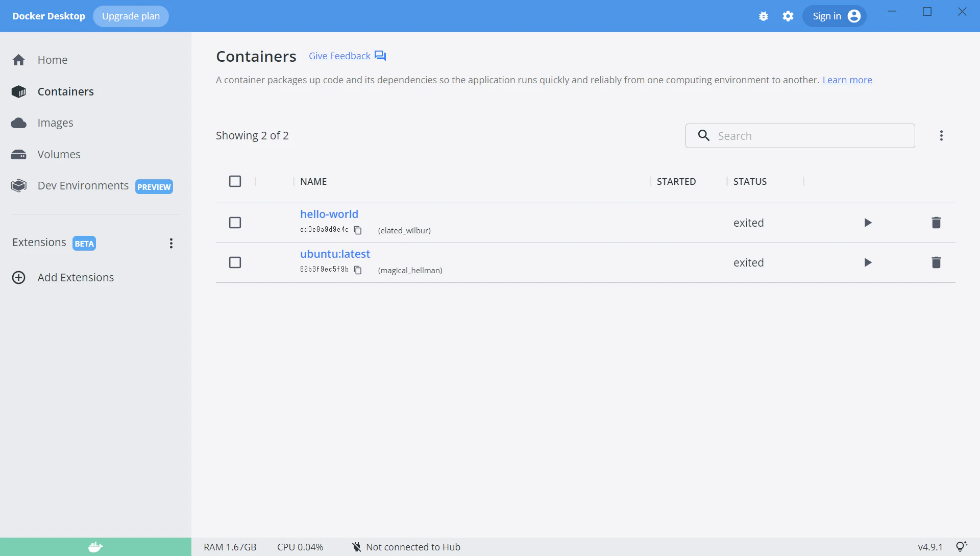The width and height of the screenshot is (980, 556).
Task: Open settings via gear icon
Action: 788,16
